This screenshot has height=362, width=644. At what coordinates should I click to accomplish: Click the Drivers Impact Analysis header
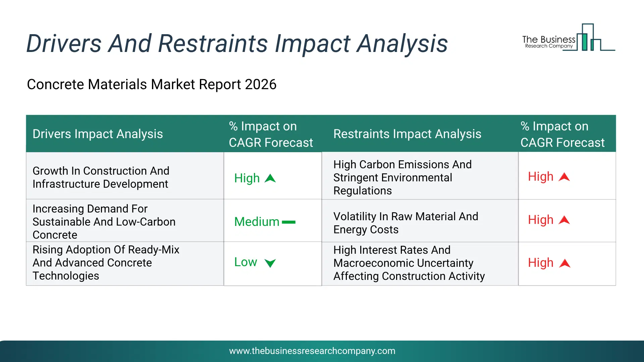[98, 134]
